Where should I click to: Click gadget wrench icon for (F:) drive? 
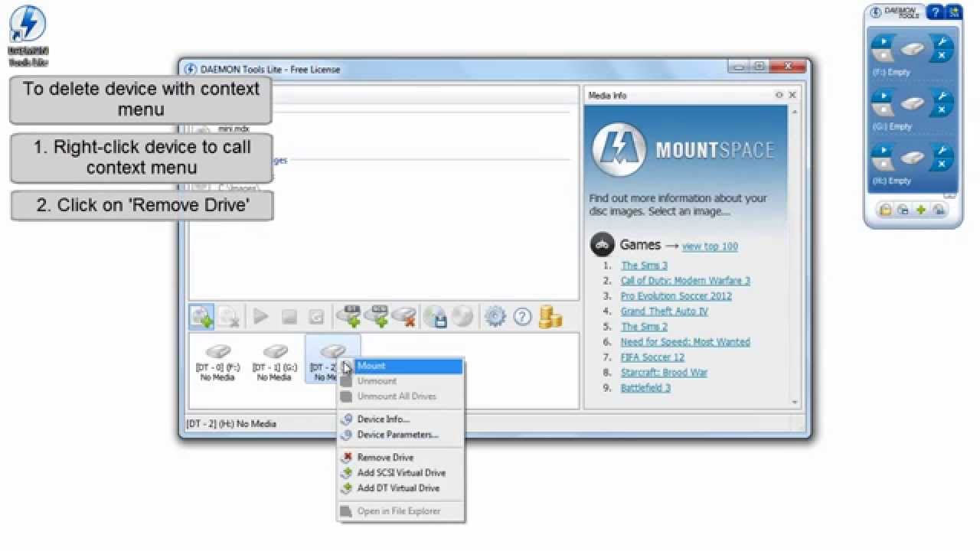pyautogui.click(x=942, y=41)
